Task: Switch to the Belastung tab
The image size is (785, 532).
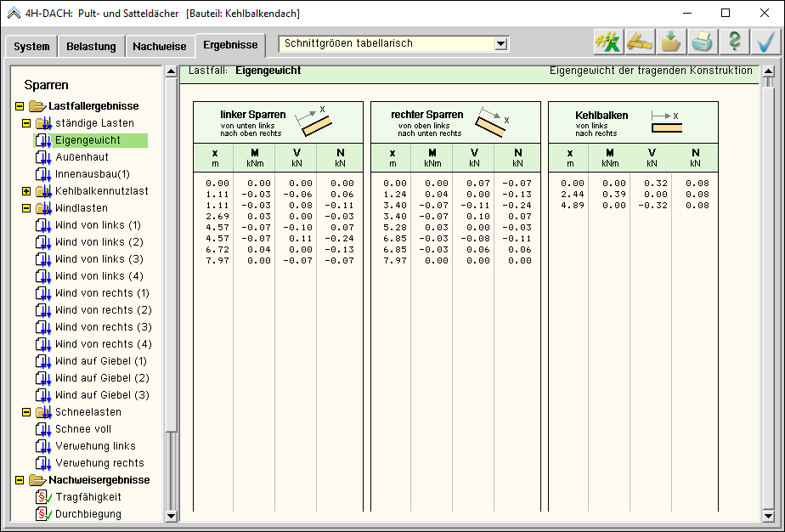Action: coord(91,47)
